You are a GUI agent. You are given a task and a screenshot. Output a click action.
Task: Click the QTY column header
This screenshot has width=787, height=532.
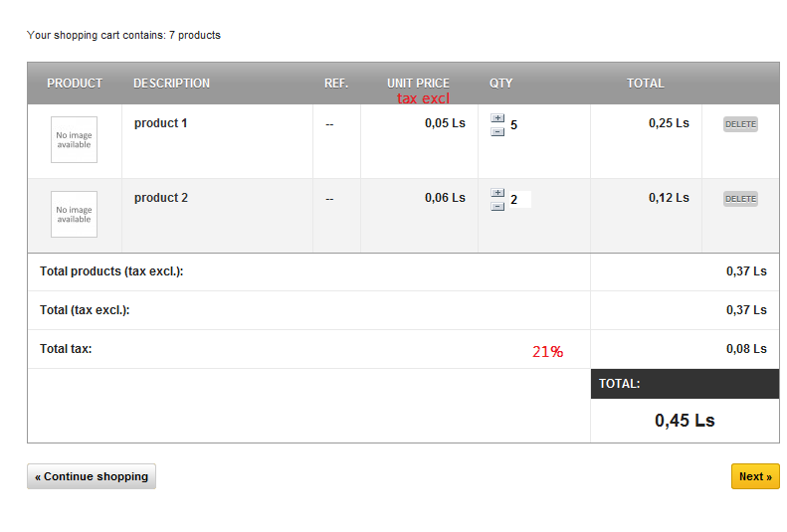pos(500,84)
